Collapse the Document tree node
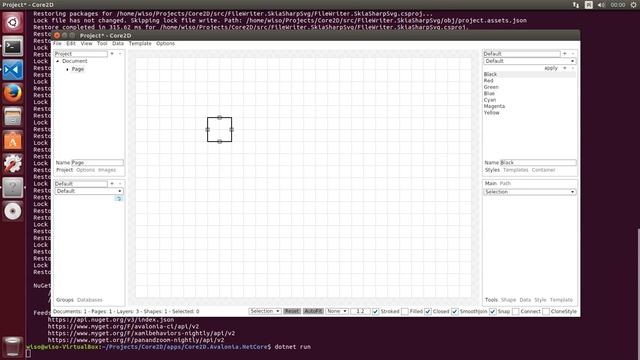The width and height of the screenshot is (640, 360). [x=58, y=61]
